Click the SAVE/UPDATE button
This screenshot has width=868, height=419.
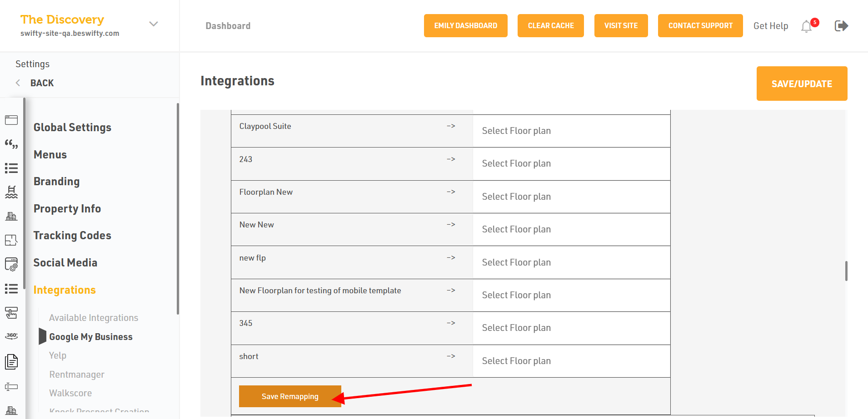802,84
